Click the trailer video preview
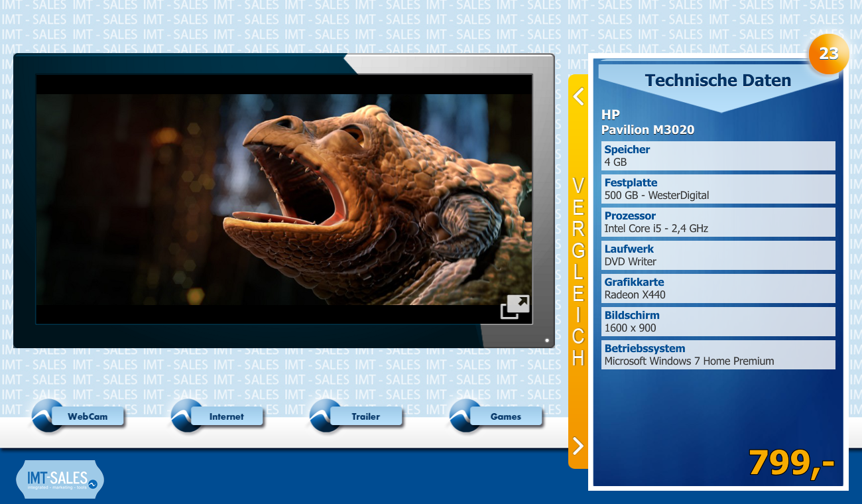 tap(284, 199)
